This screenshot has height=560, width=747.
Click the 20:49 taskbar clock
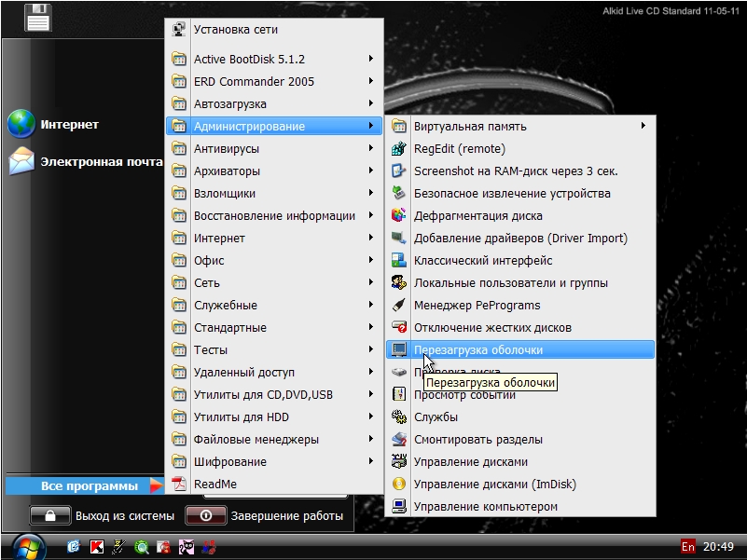718,547
